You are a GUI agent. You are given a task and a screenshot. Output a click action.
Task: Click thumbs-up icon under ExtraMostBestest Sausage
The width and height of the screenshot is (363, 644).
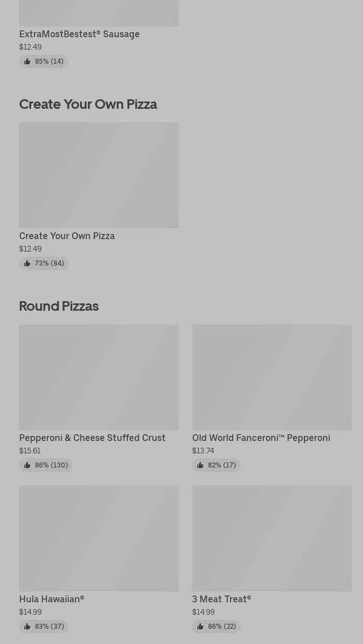[27, 61]
